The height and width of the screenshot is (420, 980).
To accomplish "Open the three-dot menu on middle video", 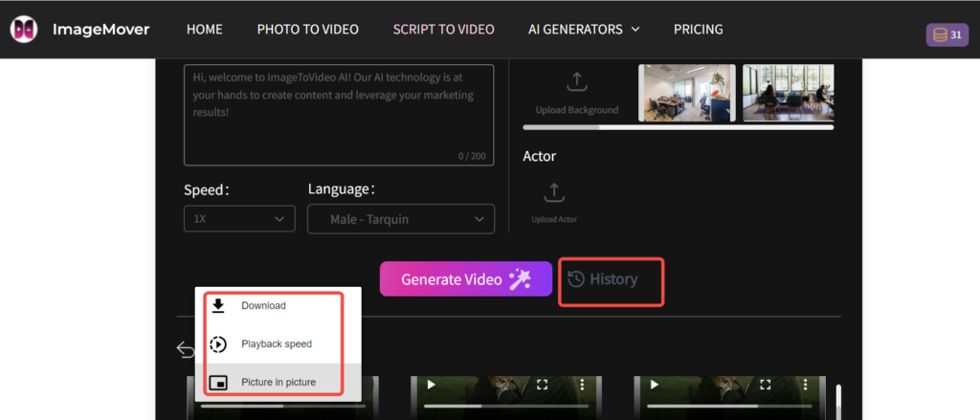I will [x=583, y=385].
